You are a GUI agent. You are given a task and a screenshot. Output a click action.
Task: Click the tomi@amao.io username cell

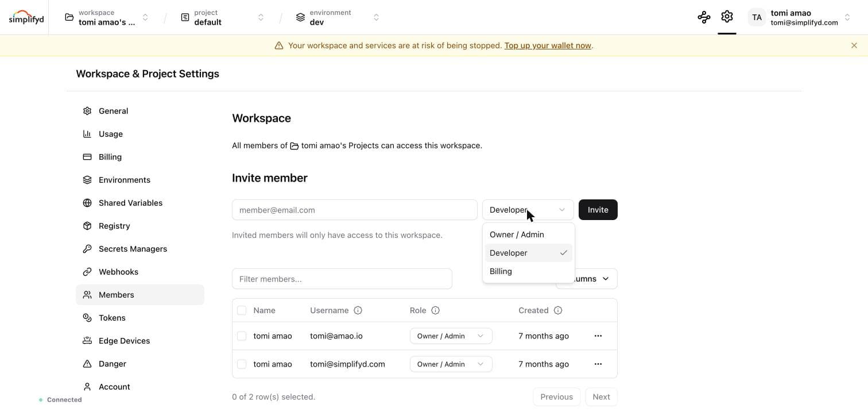point(336,336)
